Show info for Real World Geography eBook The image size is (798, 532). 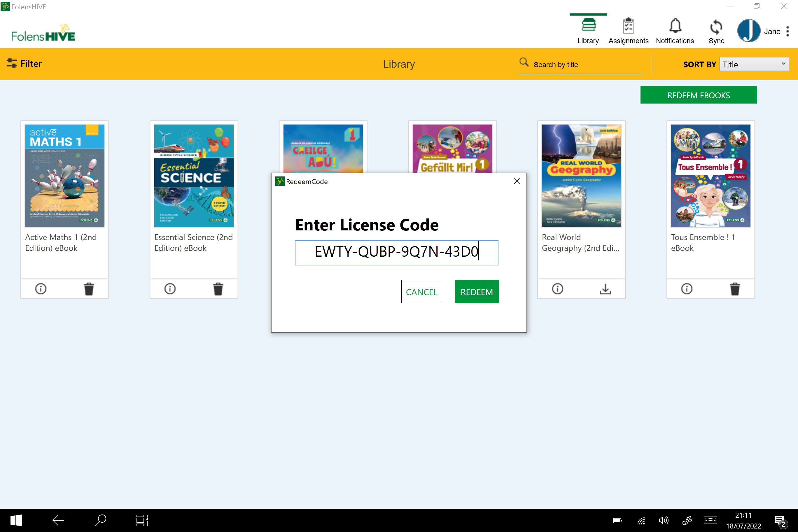557,289
